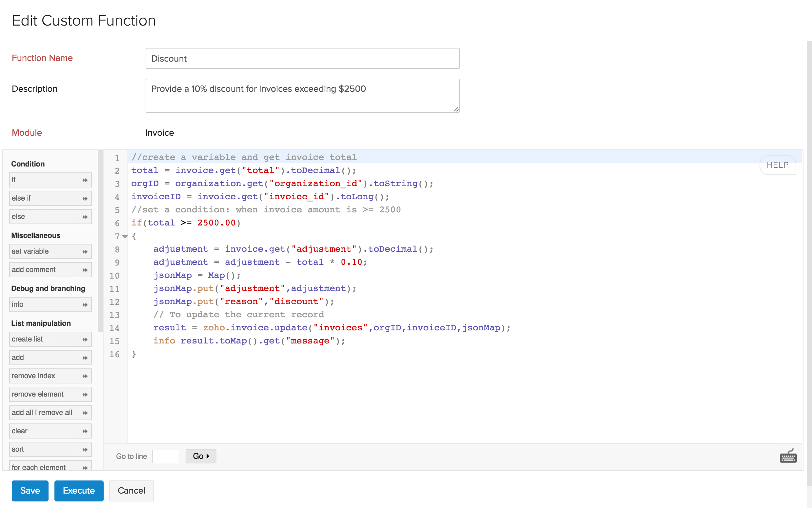Click Go to jump to a line
The image size is (812, 508).
pos(201,456)
